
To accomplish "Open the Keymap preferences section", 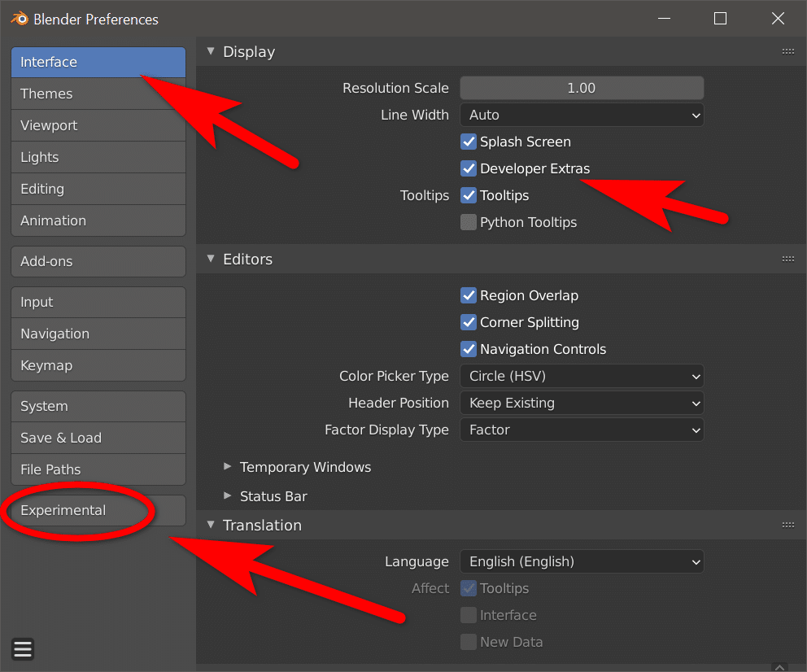I will [98, 365].
